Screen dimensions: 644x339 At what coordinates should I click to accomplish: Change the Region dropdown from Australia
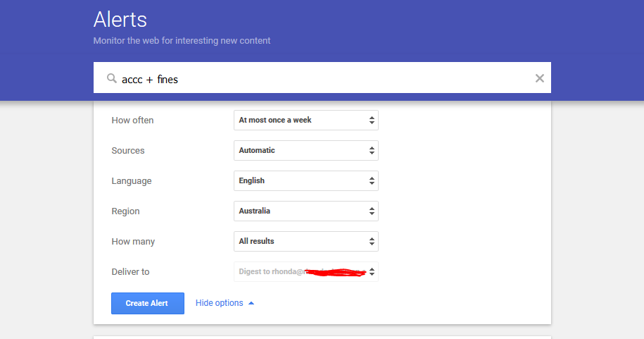[x=305, y=211]
